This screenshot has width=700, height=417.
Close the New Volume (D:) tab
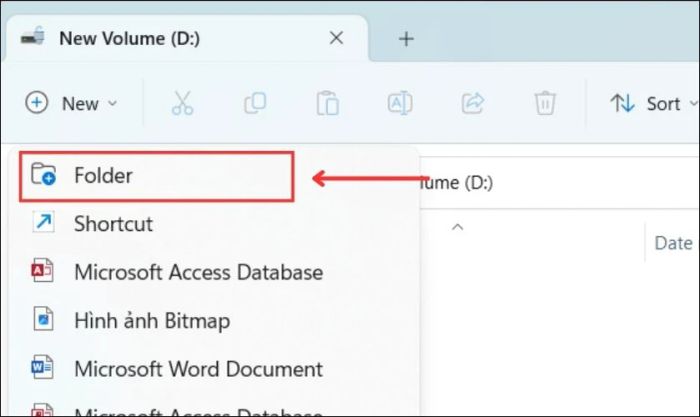pos(336,38)
